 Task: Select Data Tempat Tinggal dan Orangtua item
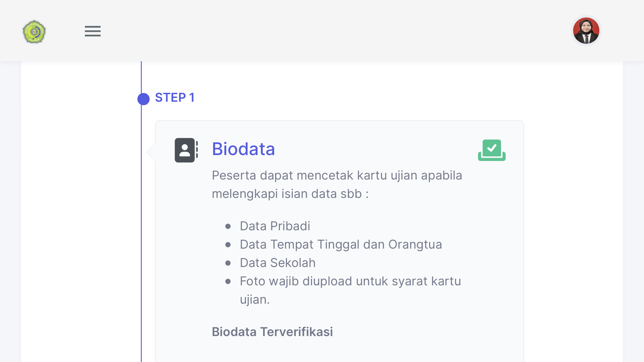point(341,245)
